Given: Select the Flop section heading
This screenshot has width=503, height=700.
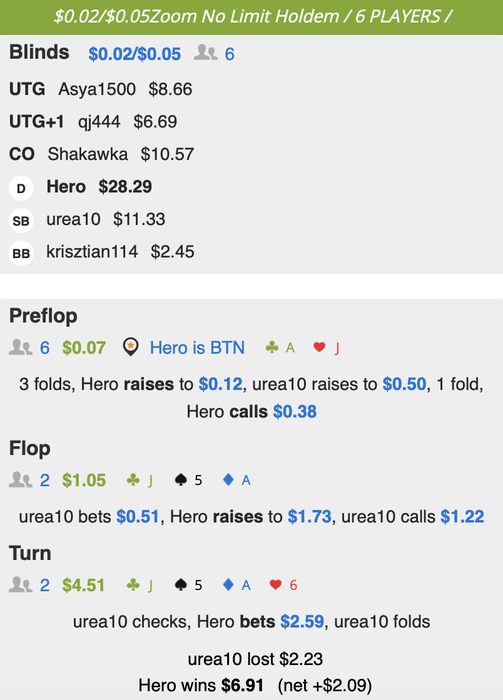Looking at the screenshot, I should point(30,448).
